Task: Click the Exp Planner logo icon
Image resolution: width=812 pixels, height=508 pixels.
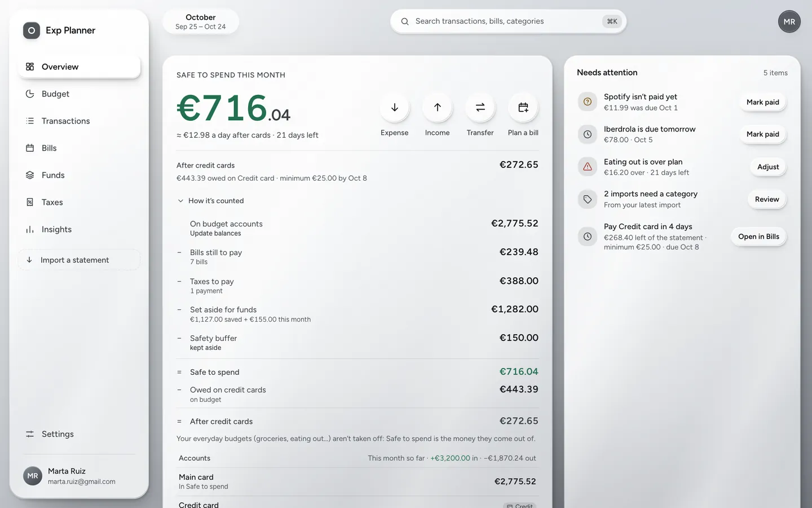Action: tap(32, 30)
